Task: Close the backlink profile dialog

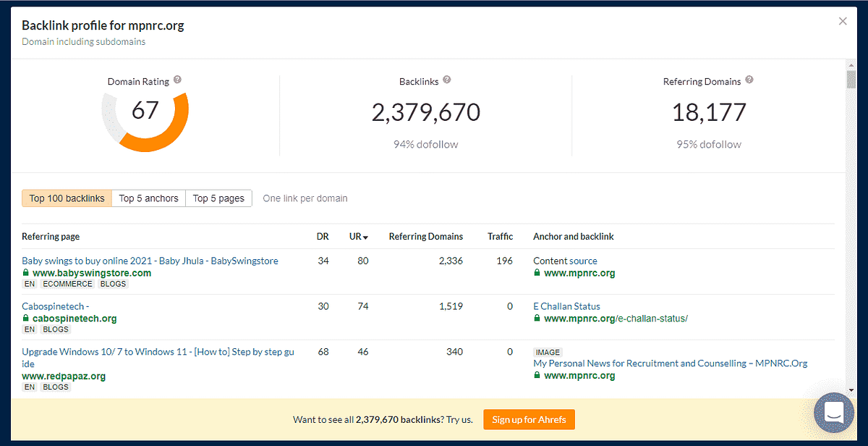Action: 843,22
